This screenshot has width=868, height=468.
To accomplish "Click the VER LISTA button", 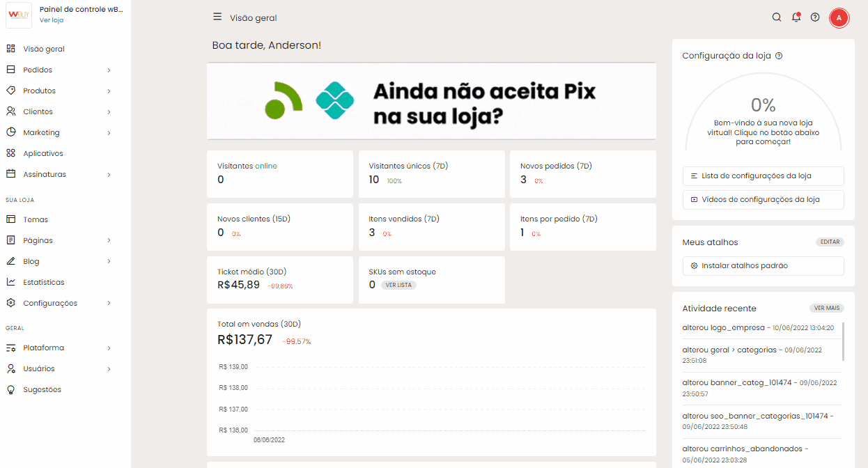I will coord(398,285).
